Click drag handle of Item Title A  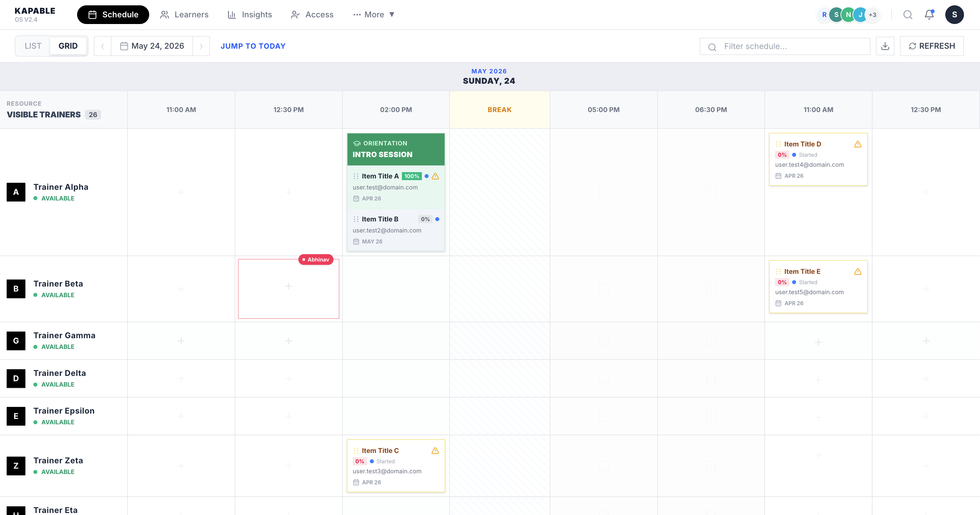coord(356,176)
